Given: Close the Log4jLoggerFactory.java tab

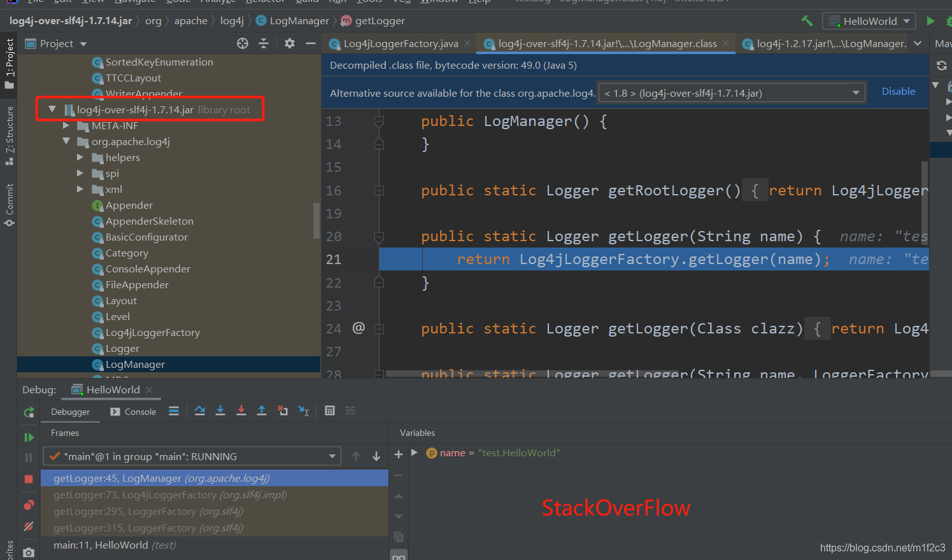Looking at the screenshot, I should pyautogui.click(x=467, y=43).
